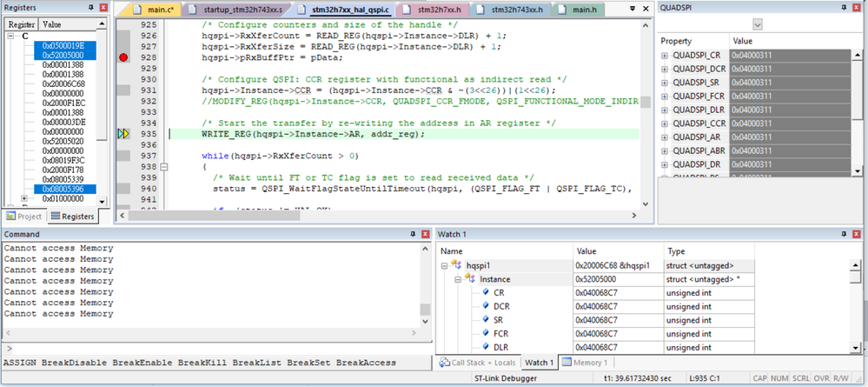Expand the QUADSPI_DLR property

[x=665, y=110]
